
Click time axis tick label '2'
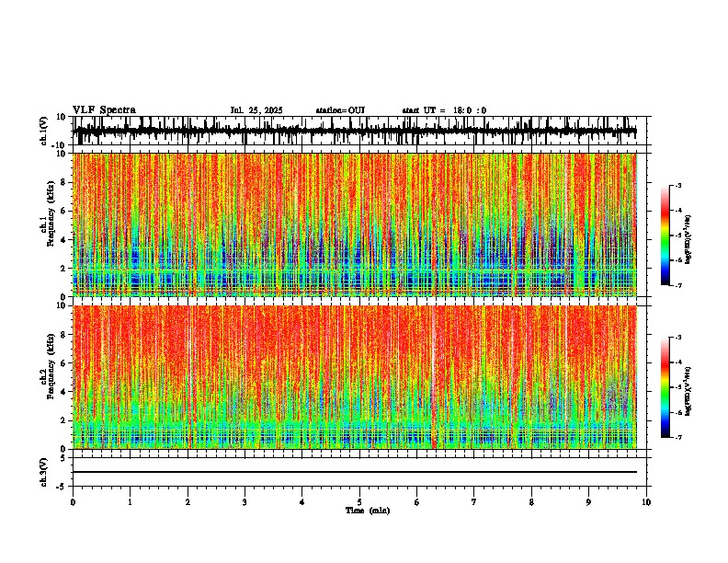(x=188, y=502)
